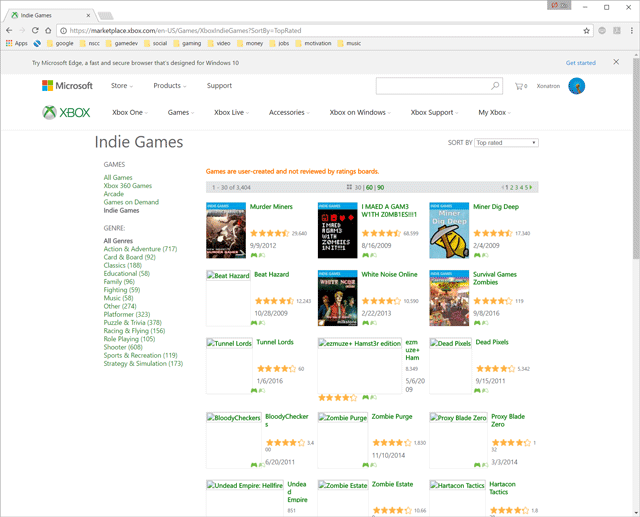Expand the Accessories menu

[x=289, y=113]
